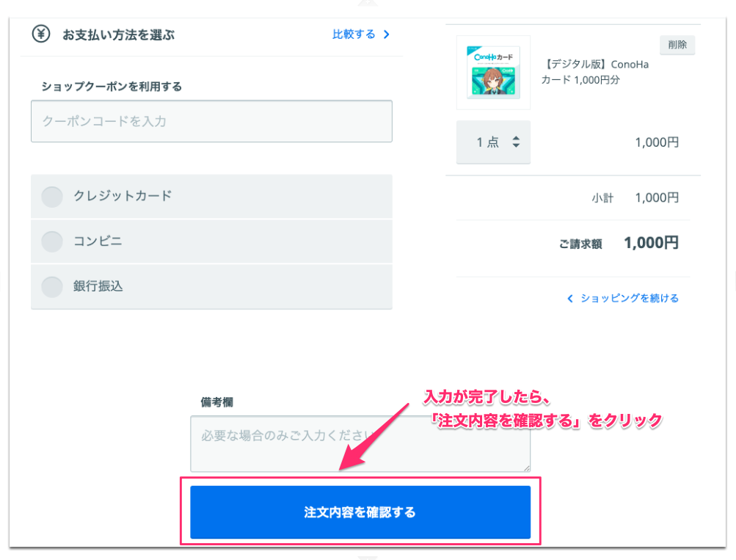The width and height of the screenshot is (736, 560).
Task: Select the 銀行振込 radio button
Action: 52,286
